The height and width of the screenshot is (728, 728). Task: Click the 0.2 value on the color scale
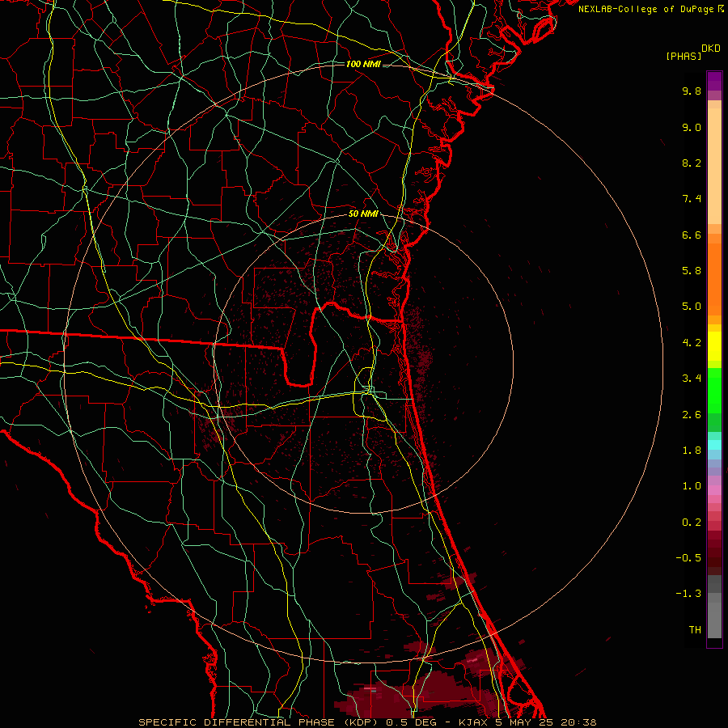(x=692, y=522)
